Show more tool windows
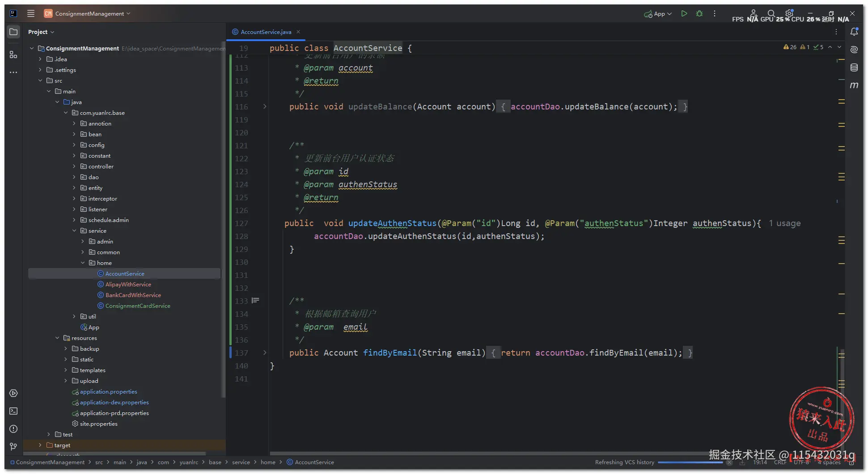The width and height of the screenshot is (868, 474). [13, 72]
